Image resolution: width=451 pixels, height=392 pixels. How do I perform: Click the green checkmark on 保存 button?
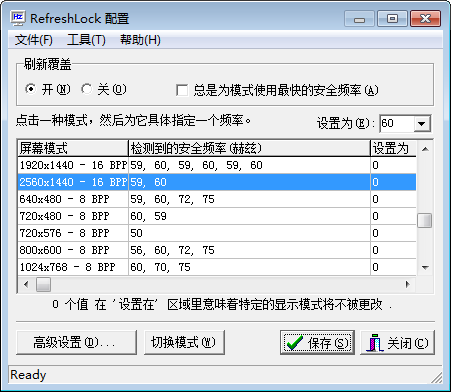pyautogui.click(x=294, y=343)
